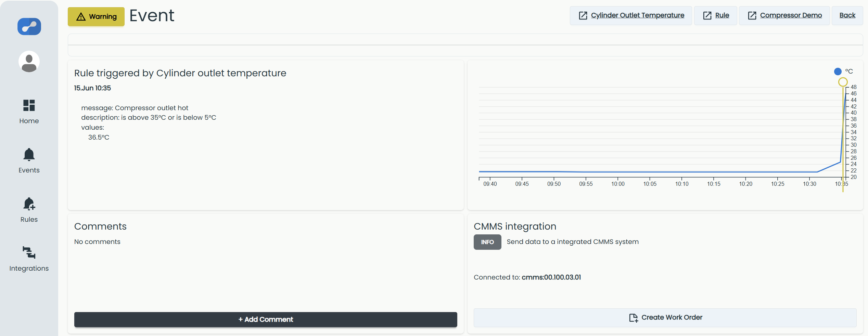Click 'message: Compressor outlet hot' text
Image resolution: width=868 pixels, height=336 pixels.
coord(135,108)
